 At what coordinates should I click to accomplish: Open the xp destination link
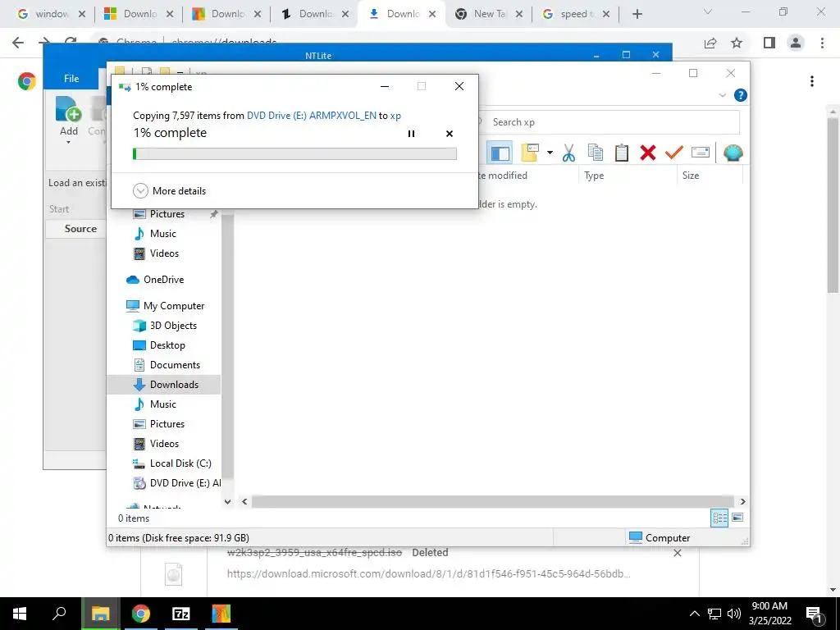(395, 115)
